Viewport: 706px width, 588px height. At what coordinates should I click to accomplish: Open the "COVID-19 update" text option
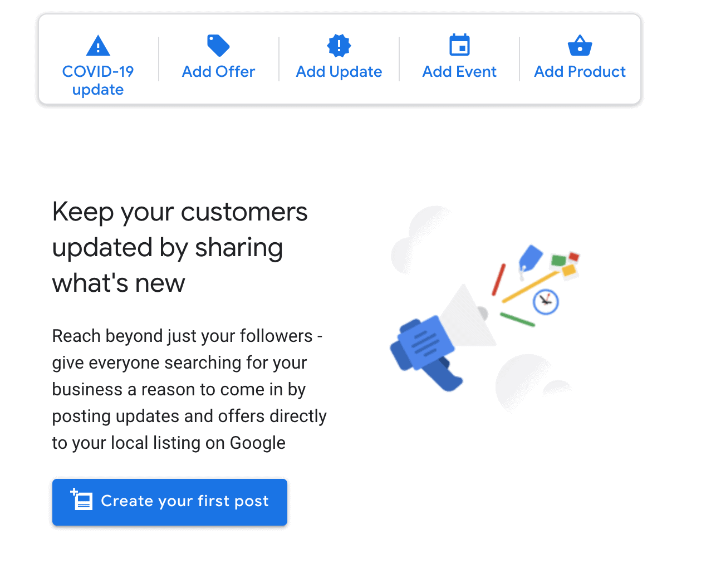coord(98,80)
